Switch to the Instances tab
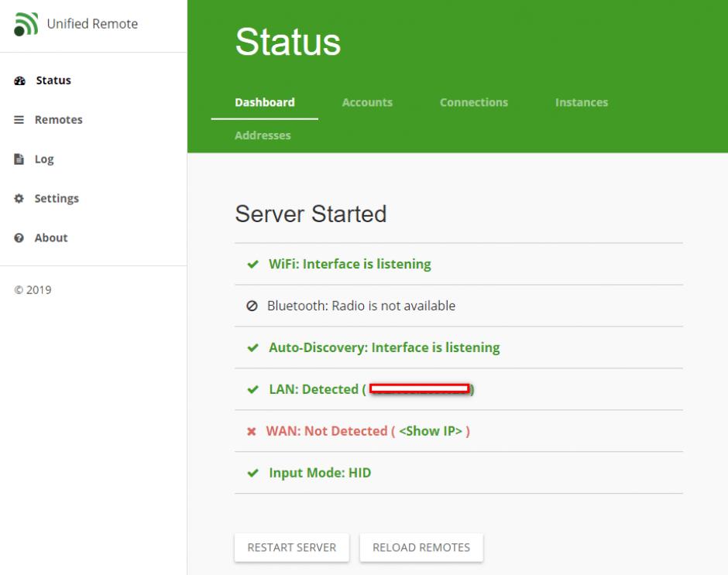Viewport: 728px width, 575px height. (x=582, y=103)
